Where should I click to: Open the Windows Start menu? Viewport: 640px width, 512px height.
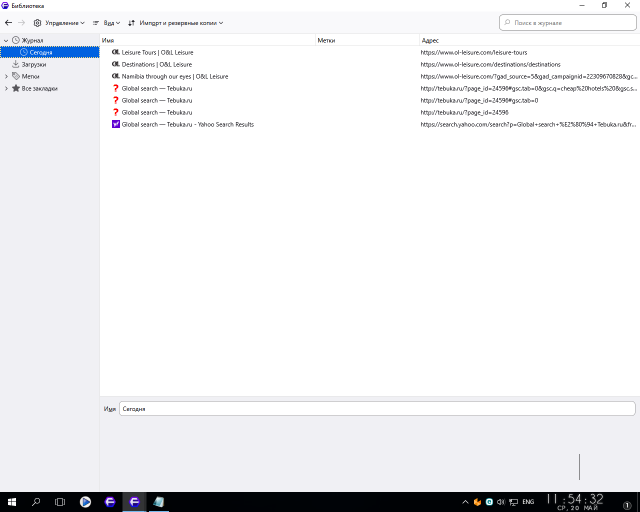click(12, 502)
